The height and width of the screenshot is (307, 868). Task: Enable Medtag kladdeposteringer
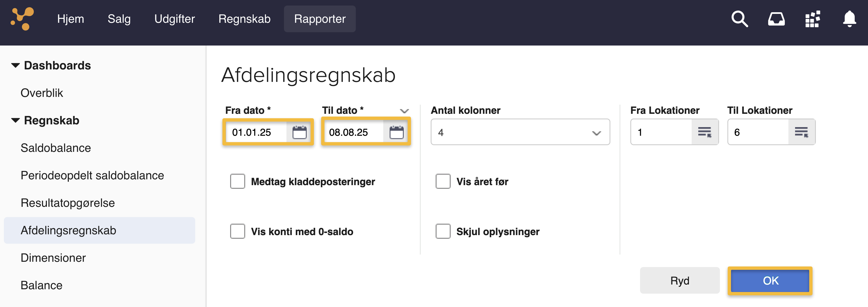(x=238, y=182)
